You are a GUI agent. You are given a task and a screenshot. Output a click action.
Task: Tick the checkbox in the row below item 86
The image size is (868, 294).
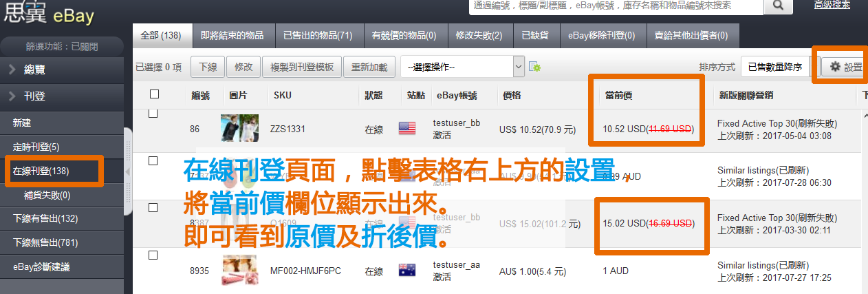(x=153, y=160)
